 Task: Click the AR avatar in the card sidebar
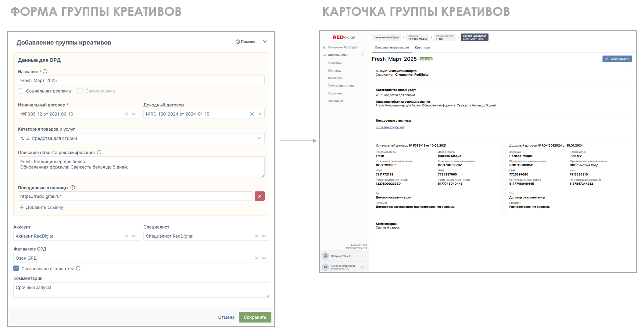tap(325, 267)
